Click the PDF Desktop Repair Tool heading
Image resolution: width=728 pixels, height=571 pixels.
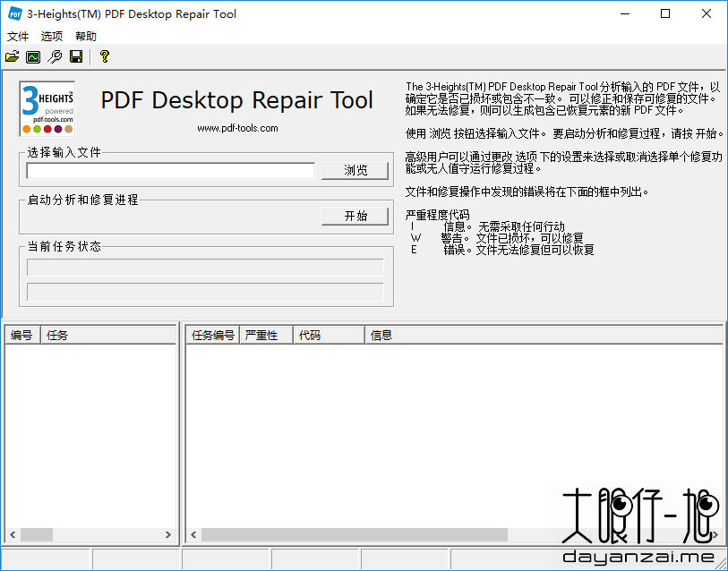tap(236, 100)
